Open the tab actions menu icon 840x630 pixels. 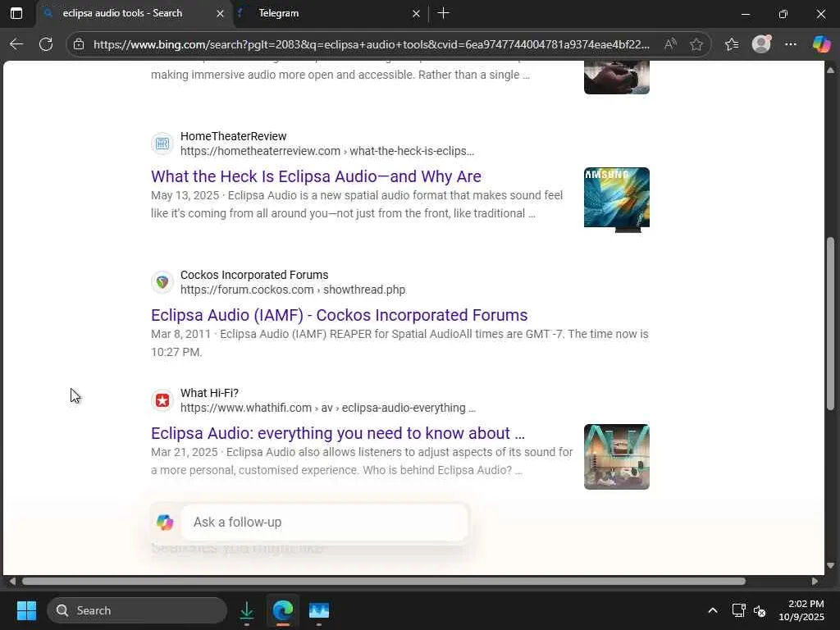16,13
